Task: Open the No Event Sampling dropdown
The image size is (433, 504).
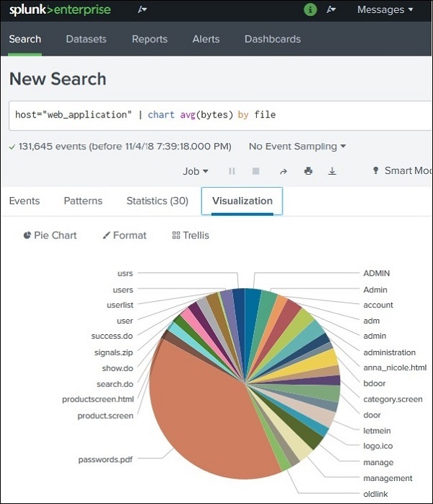Action: tap(297, 147)
